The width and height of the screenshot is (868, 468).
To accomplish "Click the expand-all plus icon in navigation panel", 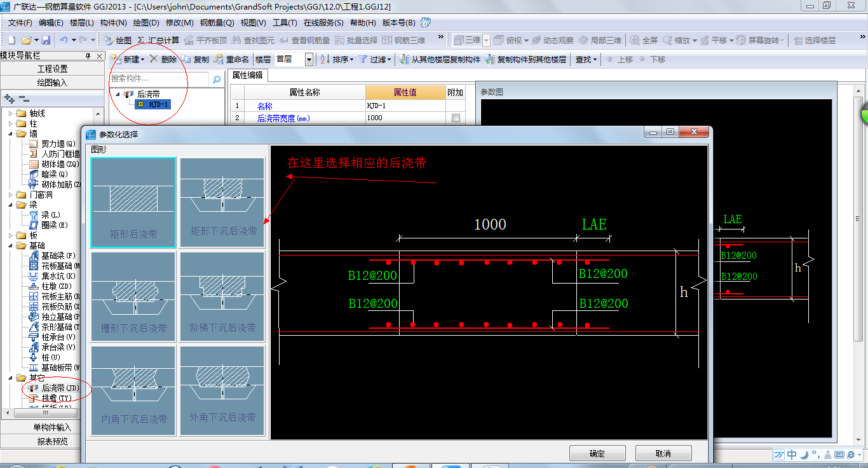I will tap(9, 99).
